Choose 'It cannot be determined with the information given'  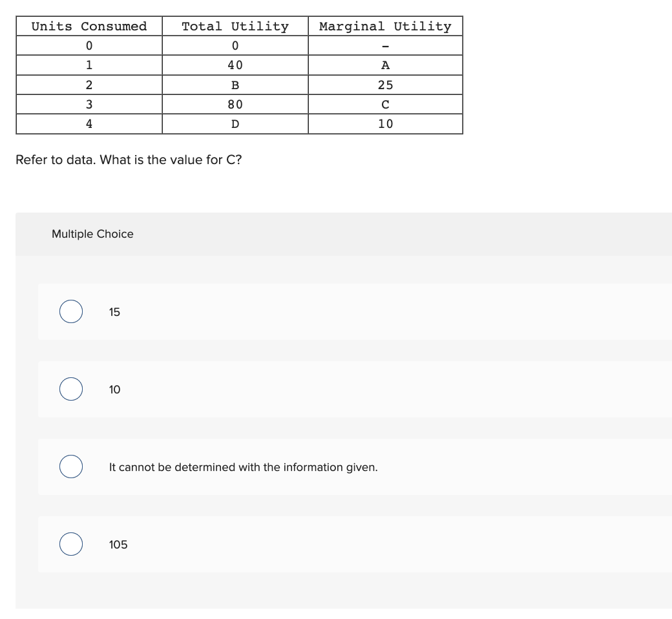point(70,467)
